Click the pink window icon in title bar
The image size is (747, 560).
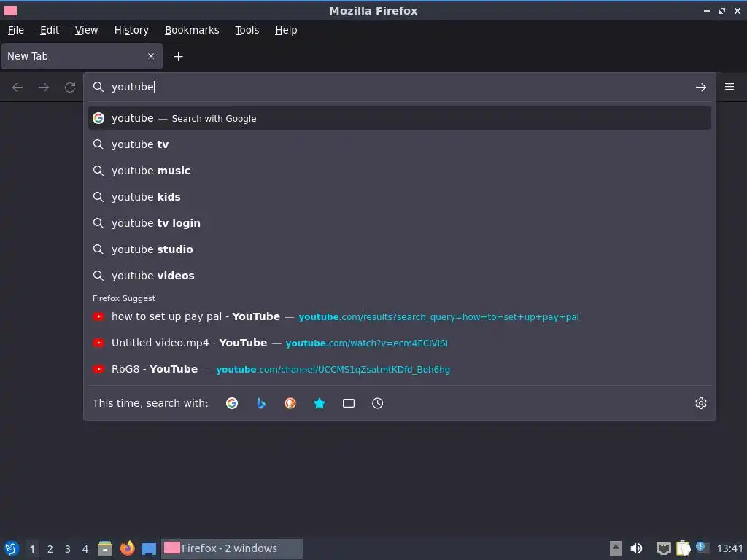pyautogui.click(x=10, y=10)
